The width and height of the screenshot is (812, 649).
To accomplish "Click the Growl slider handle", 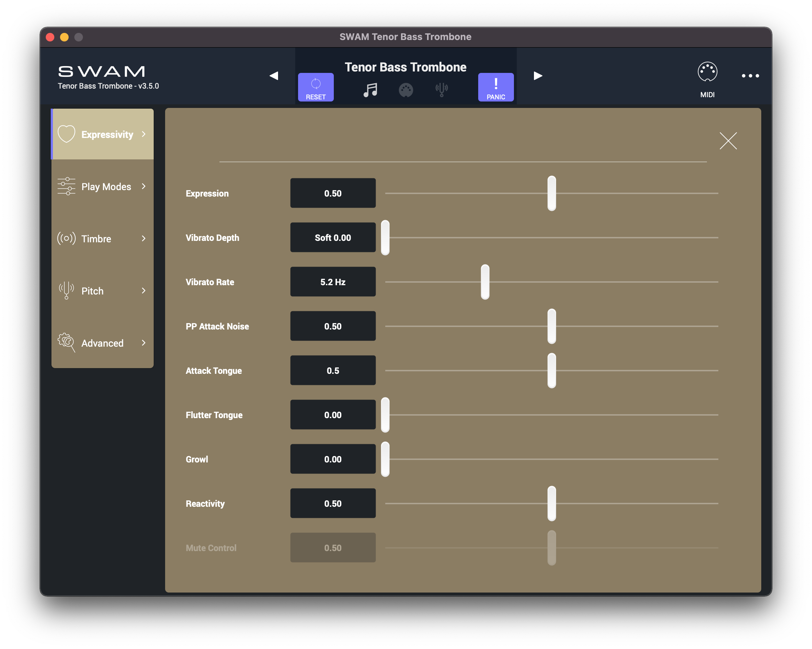I will coord(385,459).
